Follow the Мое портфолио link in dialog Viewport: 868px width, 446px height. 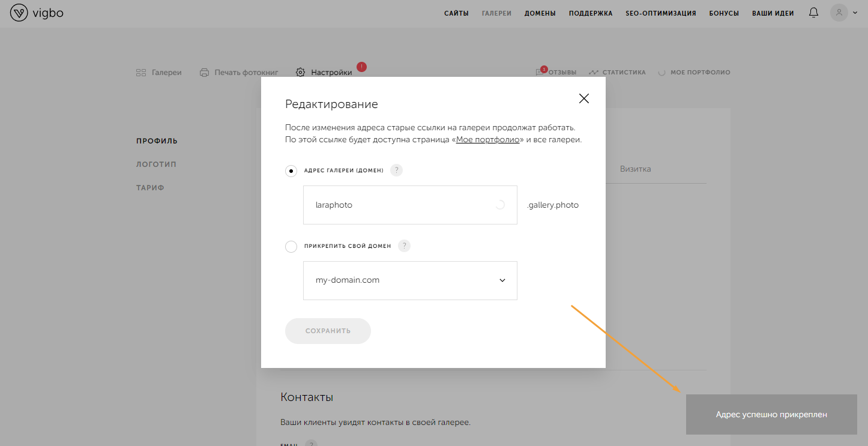point(487,140)
